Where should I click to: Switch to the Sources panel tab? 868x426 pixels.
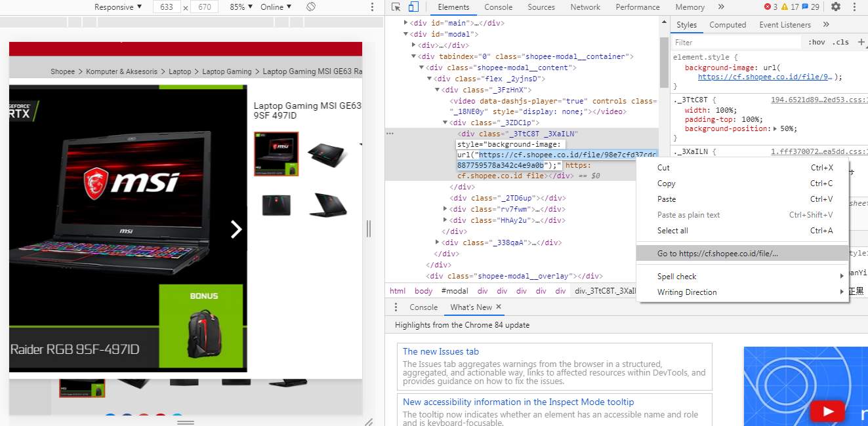pos(541,7)
